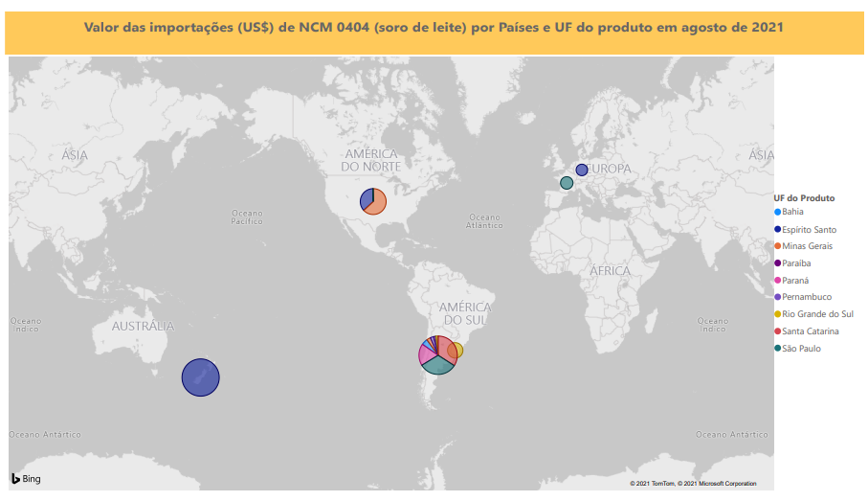Image resolution: width=868 pixels, height=501 pixels.
Task: Click the chart title about NCM 0404 imports
Action: coord(434,27)
